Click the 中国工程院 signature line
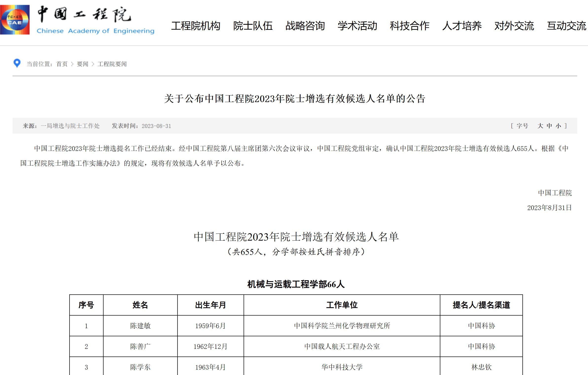 [555, 193]
